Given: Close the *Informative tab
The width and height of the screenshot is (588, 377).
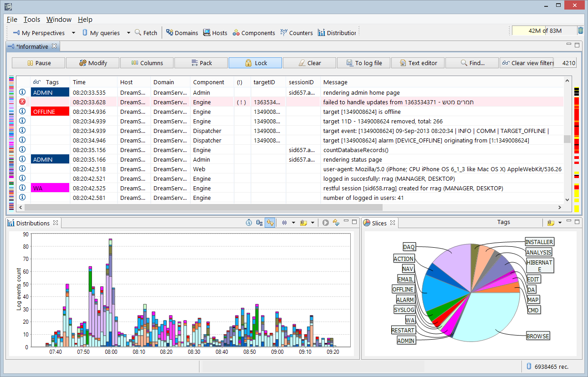Looking at the screenshot, I should point(54,46).
